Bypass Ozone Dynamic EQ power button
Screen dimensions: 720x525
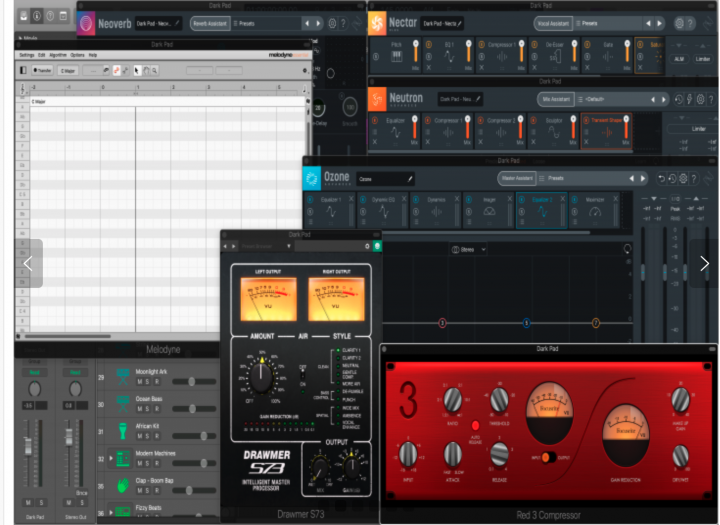point(363,199)
